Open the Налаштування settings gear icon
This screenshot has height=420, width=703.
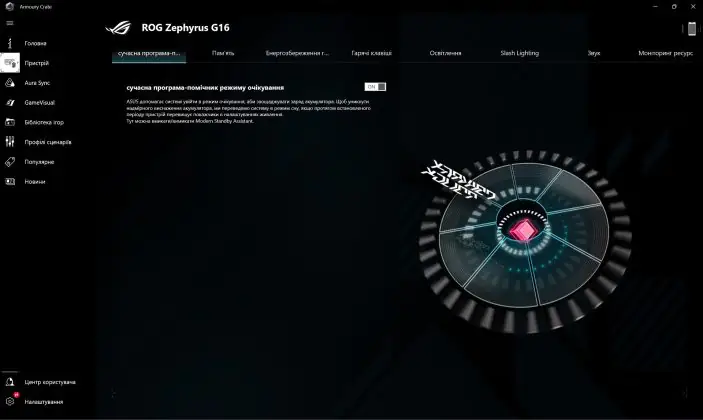click(10, 402)
